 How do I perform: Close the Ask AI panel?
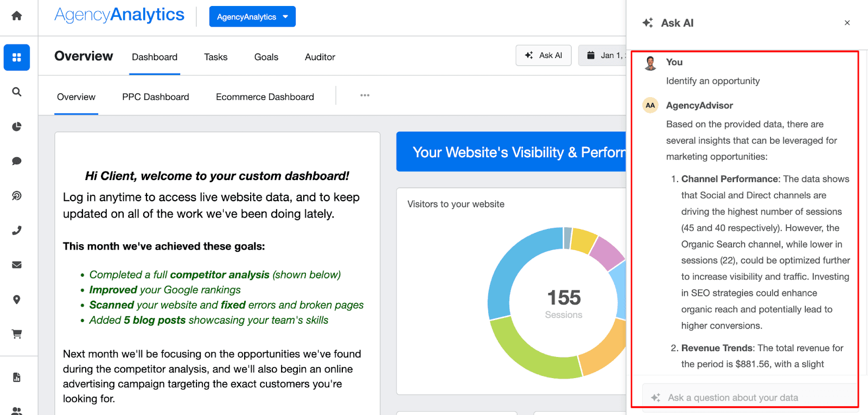[847, 23]
